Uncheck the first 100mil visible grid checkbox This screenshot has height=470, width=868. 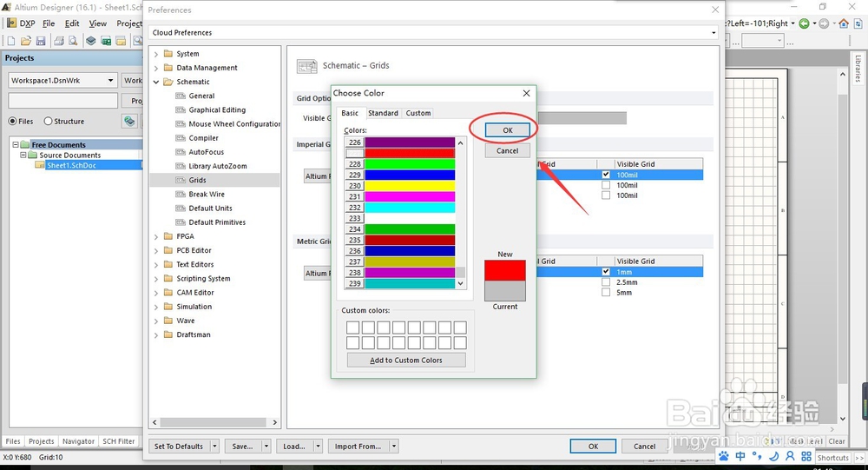click(606, 175)
